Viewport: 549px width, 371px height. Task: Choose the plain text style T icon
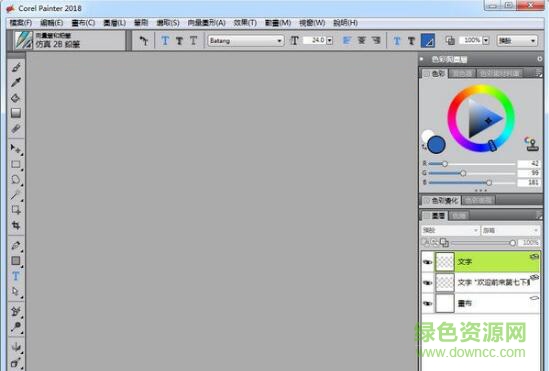pyautogui.click(x=165, y=41)
